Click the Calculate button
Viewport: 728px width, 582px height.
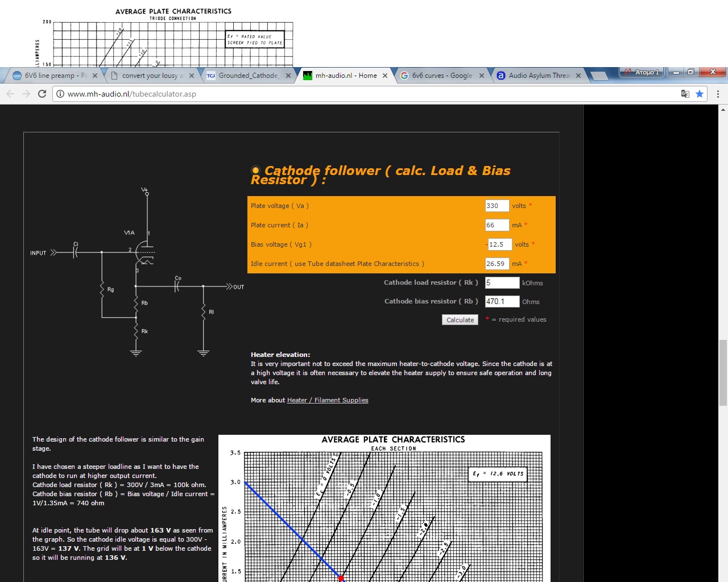[460, 320]
